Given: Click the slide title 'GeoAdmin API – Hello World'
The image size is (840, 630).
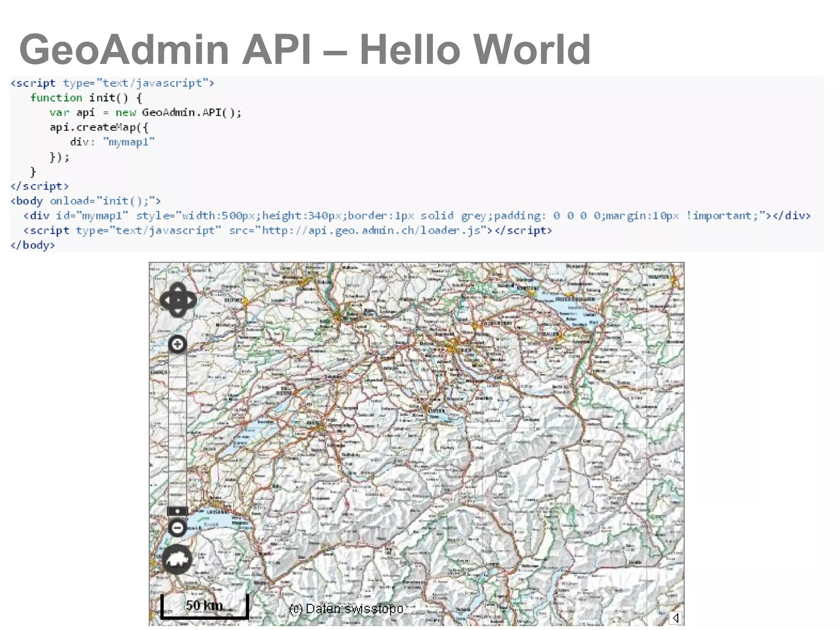Looking at the screenshot, I should [x=305, y=49].
